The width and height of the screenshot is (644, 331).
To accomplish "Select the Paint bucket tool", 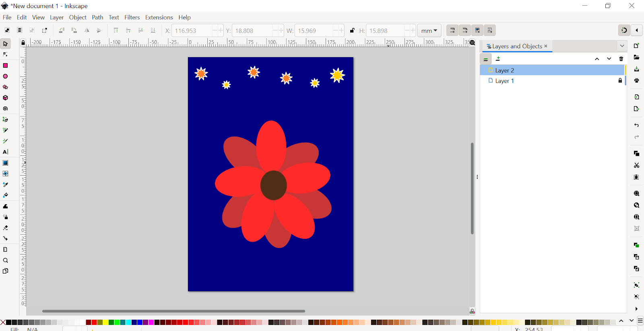I will point(6,195).
